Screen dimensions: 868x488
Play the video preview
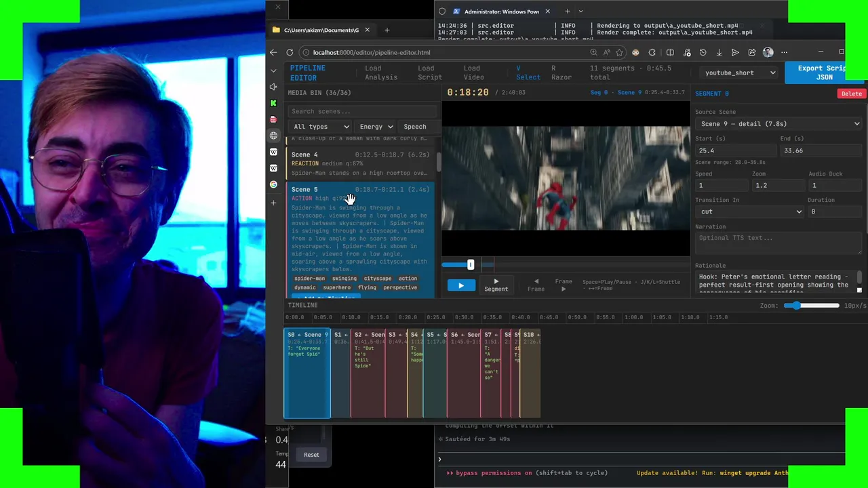(x=461, y=285)
